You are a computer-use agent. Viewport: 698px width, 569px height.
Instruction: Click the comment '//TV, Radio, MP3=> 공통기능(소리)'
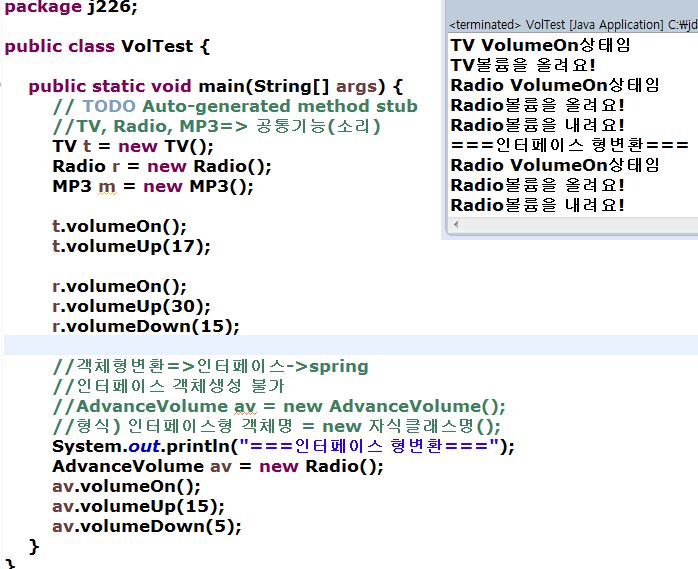(216, 126)
